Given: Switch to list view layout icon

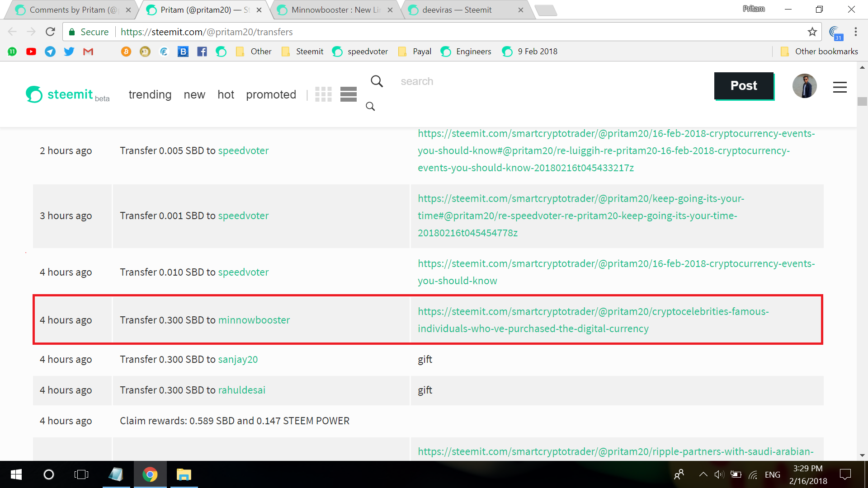Looking at the screenshot, I should [349, 94].
